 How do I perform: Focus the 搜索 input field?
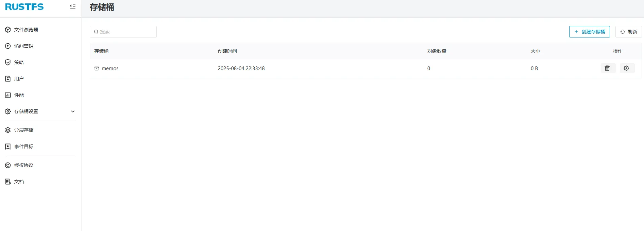click(126, 32)
